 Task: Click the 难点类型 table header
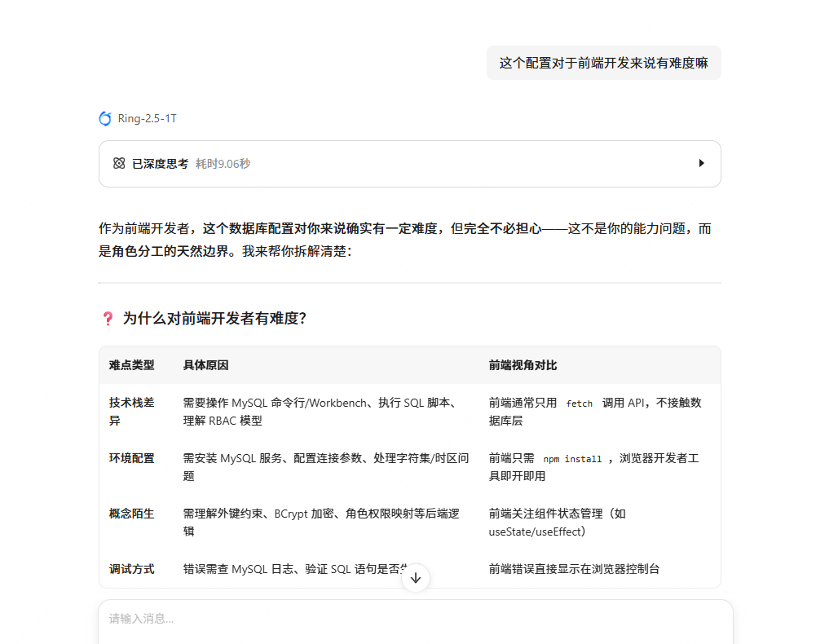point(130,365)
